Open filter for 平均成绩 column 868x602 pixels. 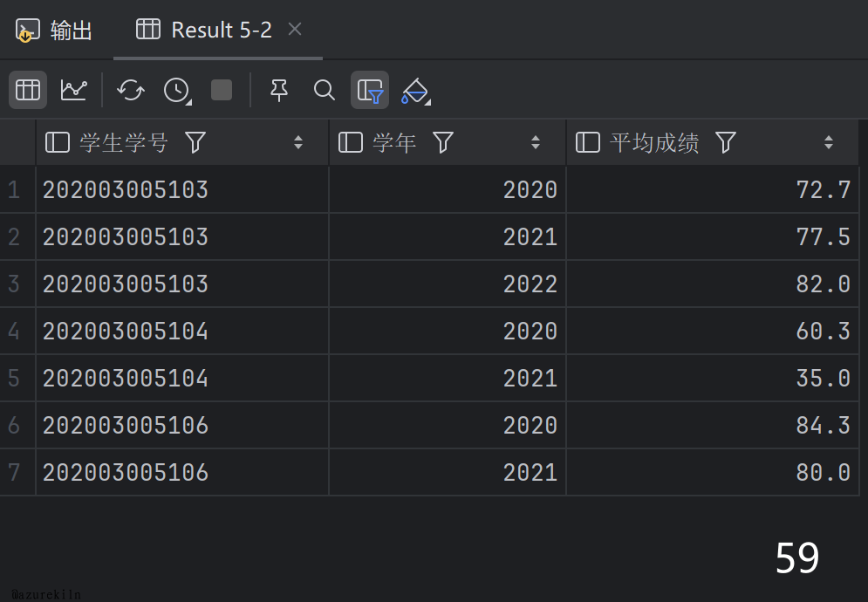point(726,142)
